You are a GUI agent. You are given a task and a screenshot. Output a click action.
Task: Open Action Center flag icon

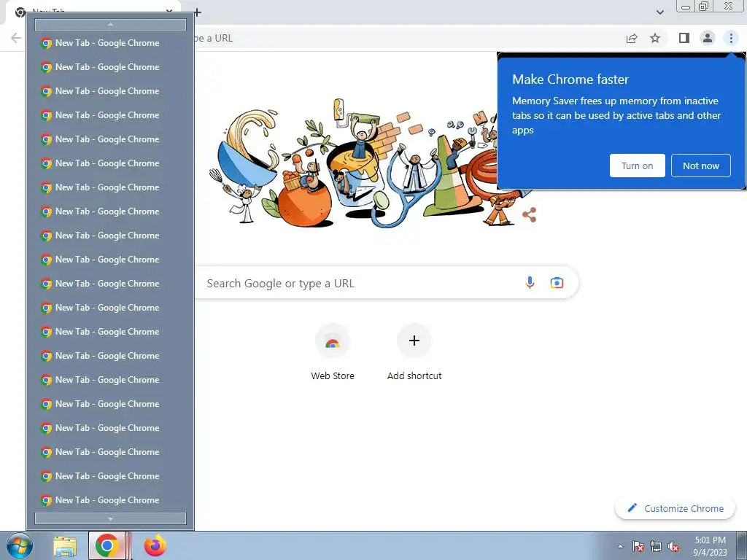coord(638,546)
